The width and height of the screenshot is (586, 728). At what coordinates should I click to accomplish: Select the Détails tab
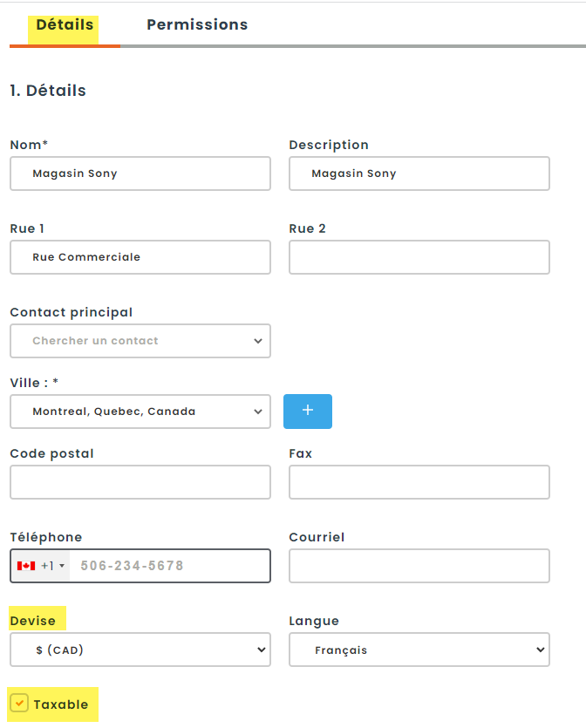click(65, 24)
